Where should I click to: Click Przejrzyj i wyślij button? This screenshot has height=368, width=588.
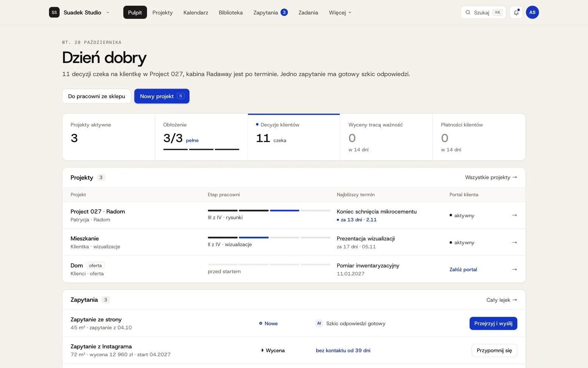[493, 323]
